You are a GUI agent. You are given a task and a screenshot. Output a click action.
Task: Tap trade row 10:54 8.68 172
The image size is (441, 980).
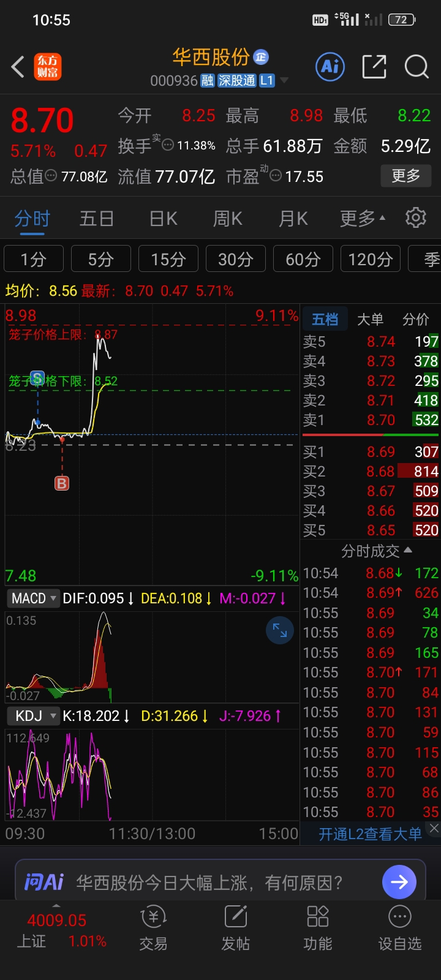click(x=371, y=573)
